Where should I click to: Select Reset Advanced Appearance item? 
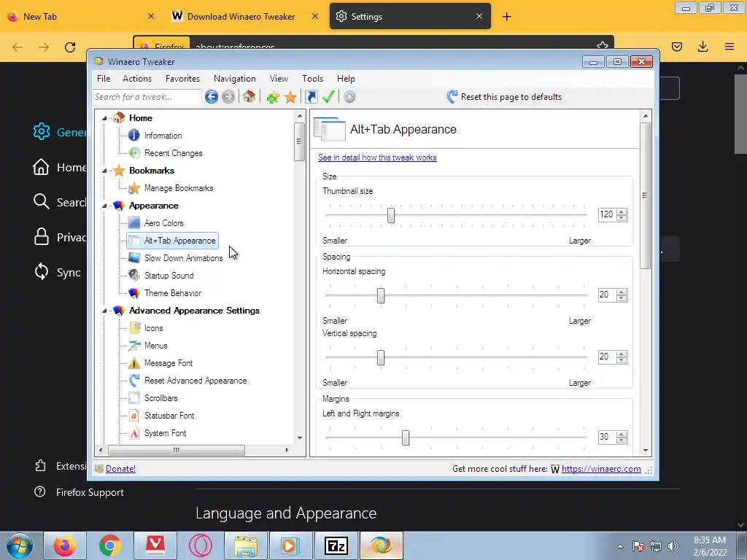196,381
